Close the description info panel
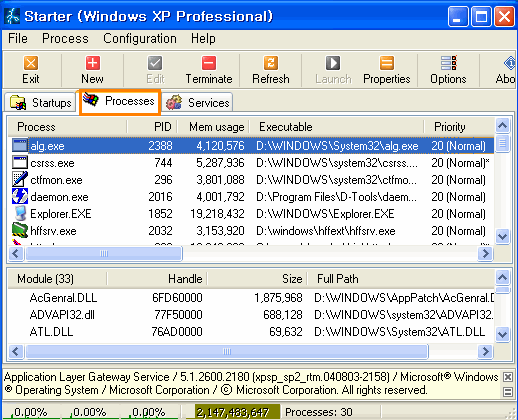518x420 pixels. 508,377
